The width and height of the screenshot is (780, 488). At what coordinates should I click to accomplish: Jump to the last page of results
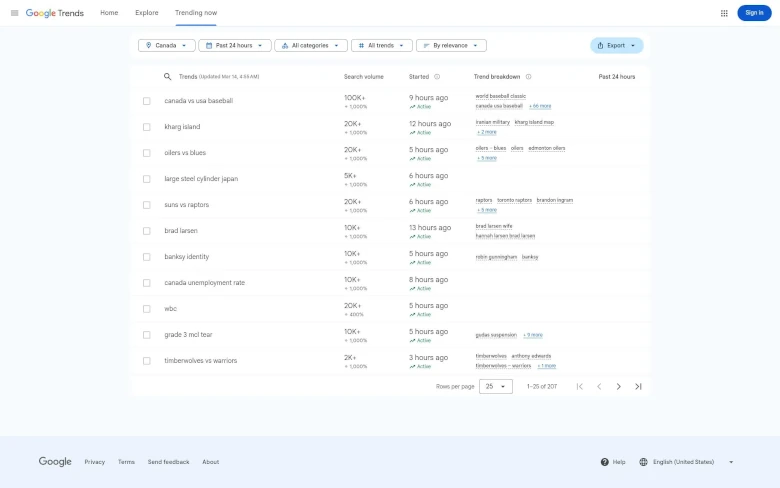[x=638, y=386]
